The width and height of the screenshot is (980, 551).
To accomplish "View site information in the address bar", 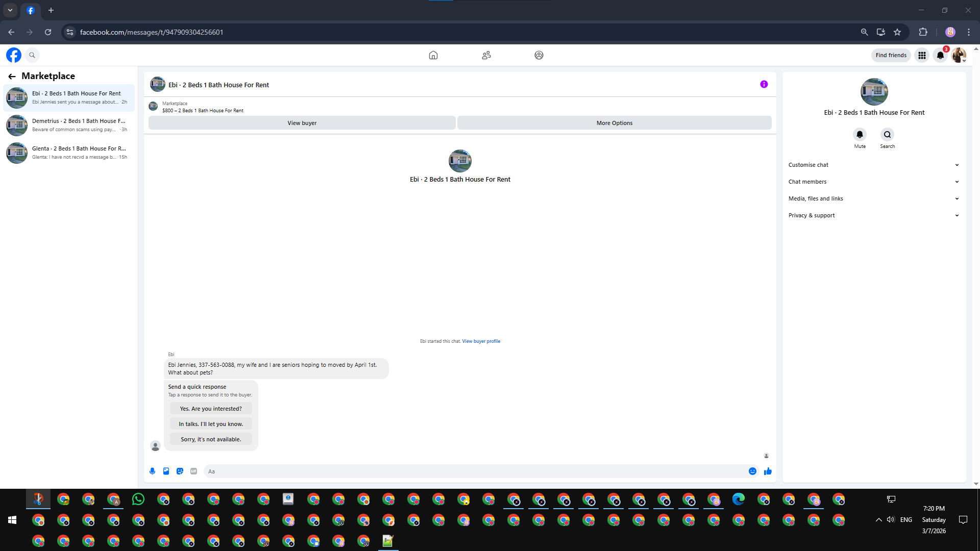I will coord(70,32).
